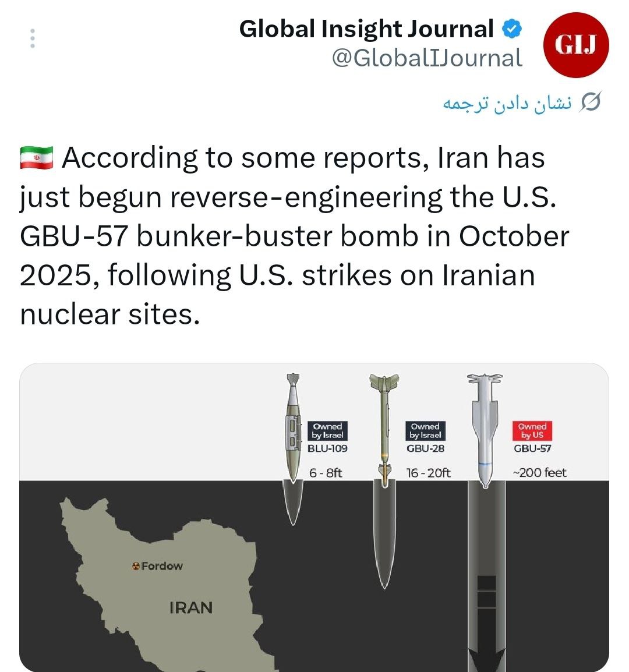Click the IRAN label on the map
This screenshot has height=672, width=629.
pyautogui.click(x=191, y=608)
